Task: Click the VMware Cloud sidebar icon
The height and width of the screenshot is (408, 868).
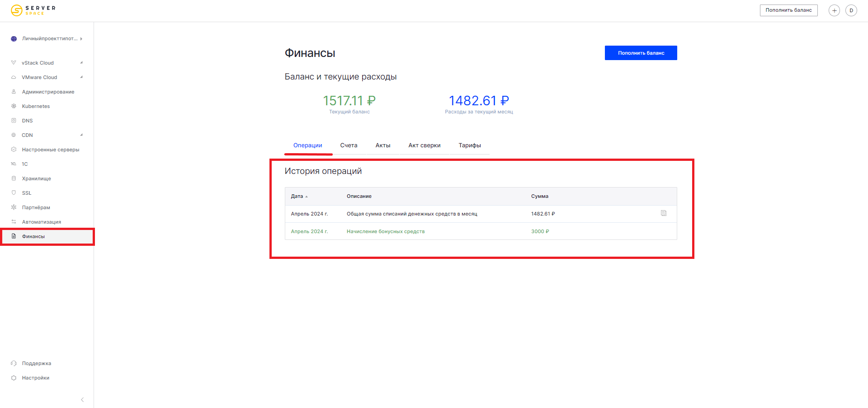Action: (x=14, y=77)
